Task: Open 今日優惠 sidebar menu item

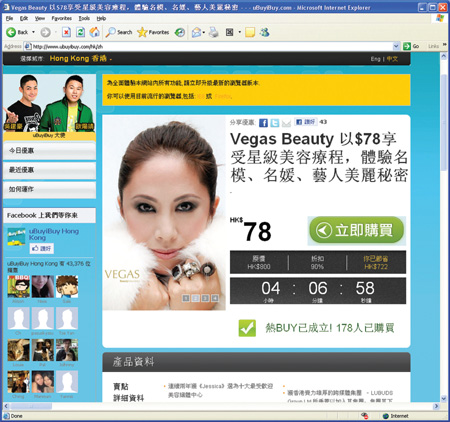Action: [49, 151]
